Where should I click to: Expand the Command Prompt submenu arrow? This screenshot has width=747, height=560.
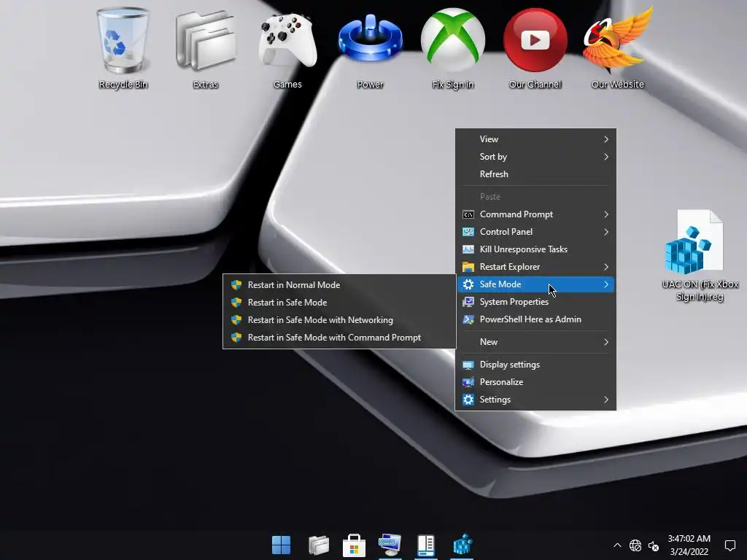pos(606,215)
